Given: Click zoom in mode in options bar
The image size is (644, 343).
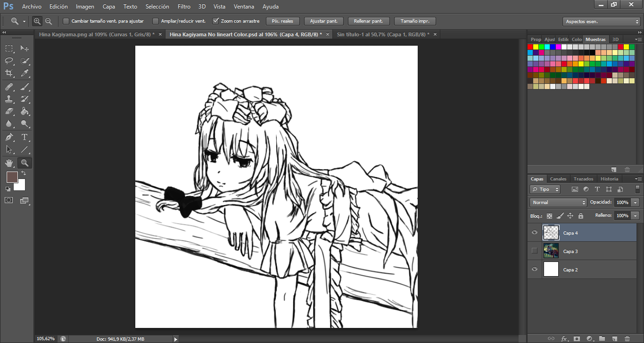Looking at the screenshot, I should [37, 21].
